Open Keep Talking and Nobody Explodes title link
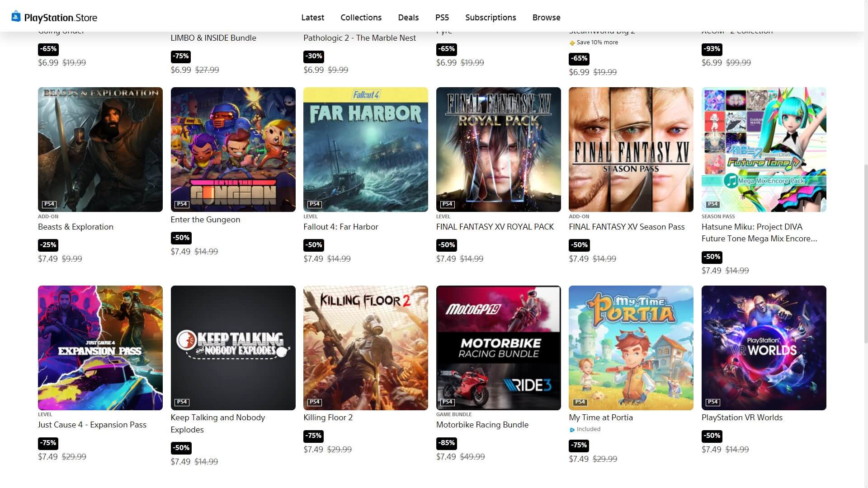Viewport: 868px width, 488px height. coord(217,423)
